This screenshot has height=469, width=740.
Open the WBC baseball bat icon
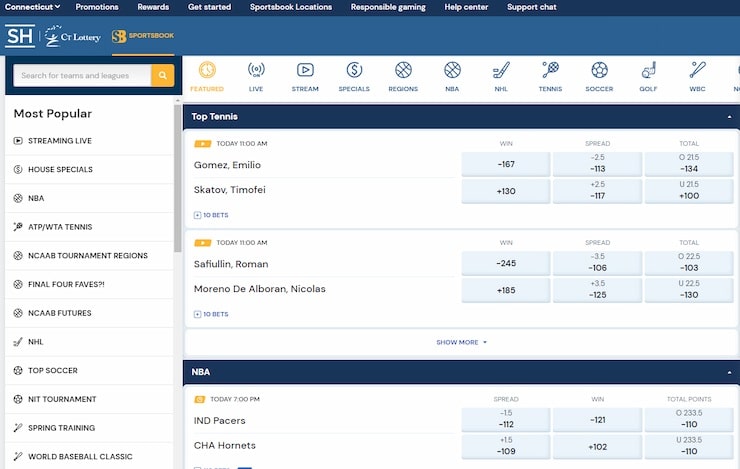click(x=698, y=70)
